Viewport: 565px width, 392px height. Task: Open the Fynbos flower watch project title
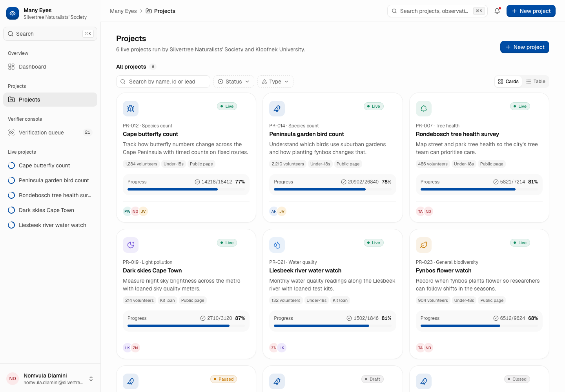pyautogui.click(x=443, y=270)
